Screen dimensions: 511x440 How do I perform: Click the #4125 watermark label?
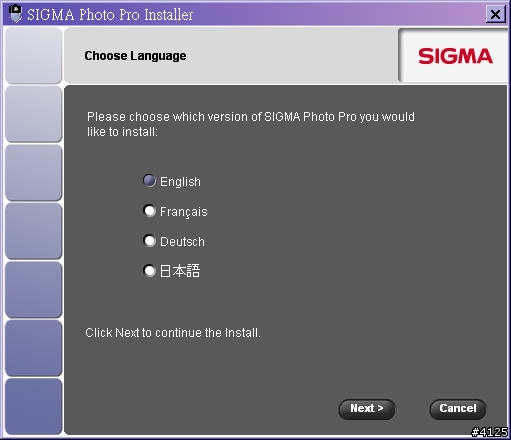coord(489,432)
